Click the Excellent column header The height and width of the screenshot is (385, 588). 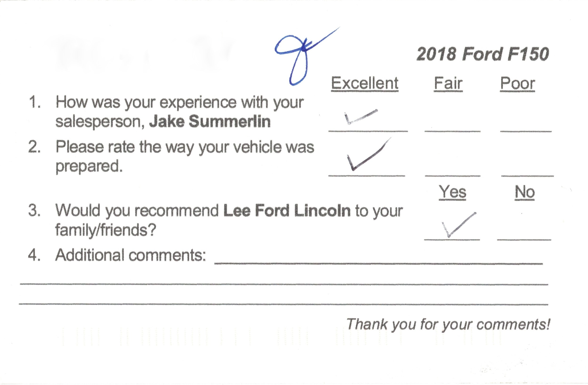click(365, 84)
